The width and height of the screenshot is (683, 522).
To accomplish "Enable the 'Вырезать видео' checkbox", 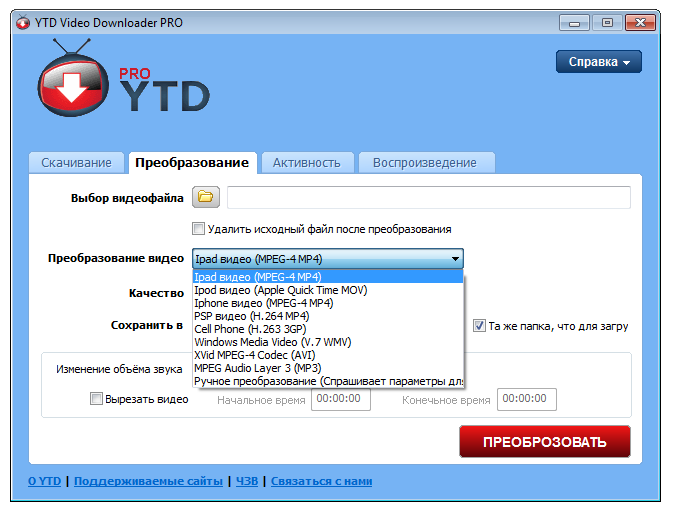I will tap(96, 398).
